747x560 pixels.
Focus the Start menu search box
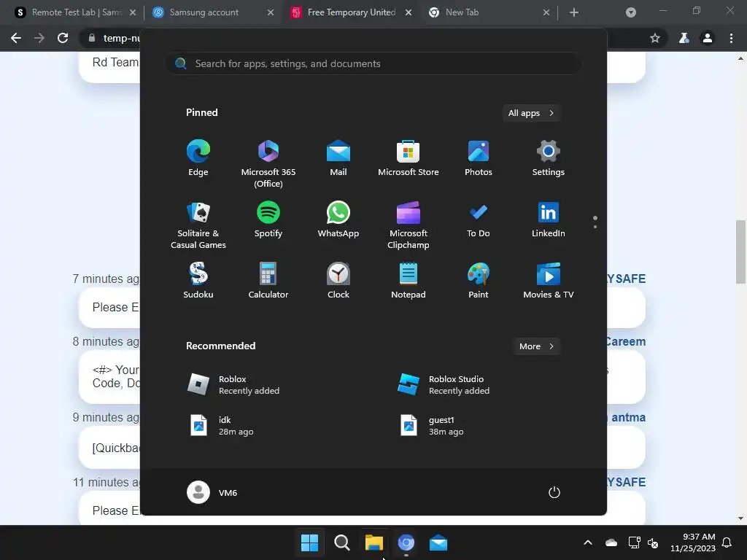pos(373,63)
